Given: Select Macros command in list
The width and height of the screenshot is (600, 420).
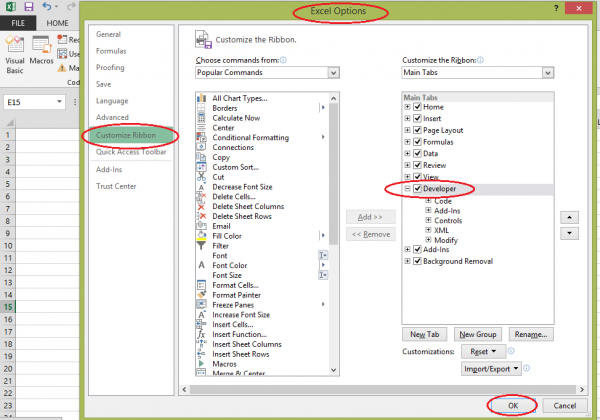Looking at the screenshot, I should point(224,364).
